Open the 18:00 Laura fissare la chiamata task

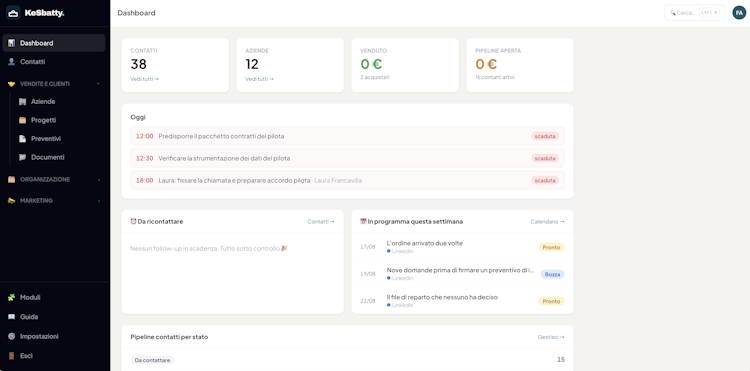(347, 180)
